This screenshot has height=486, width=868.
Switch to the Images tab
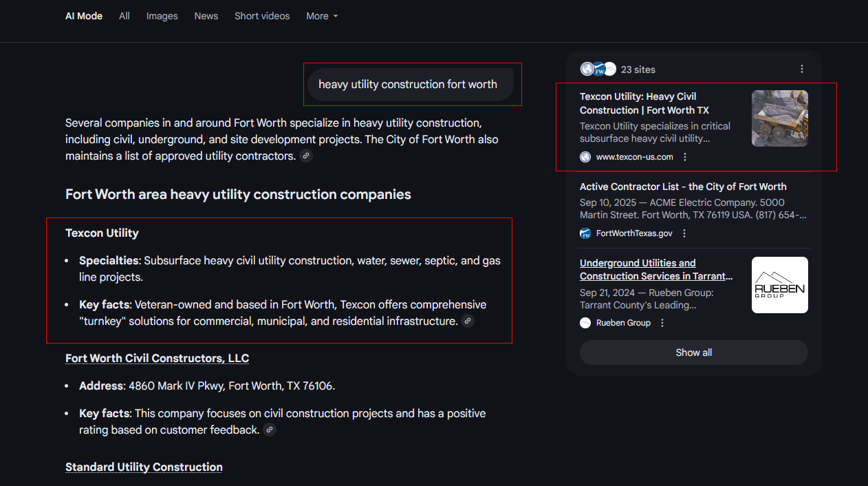click(x=162, y=16)
